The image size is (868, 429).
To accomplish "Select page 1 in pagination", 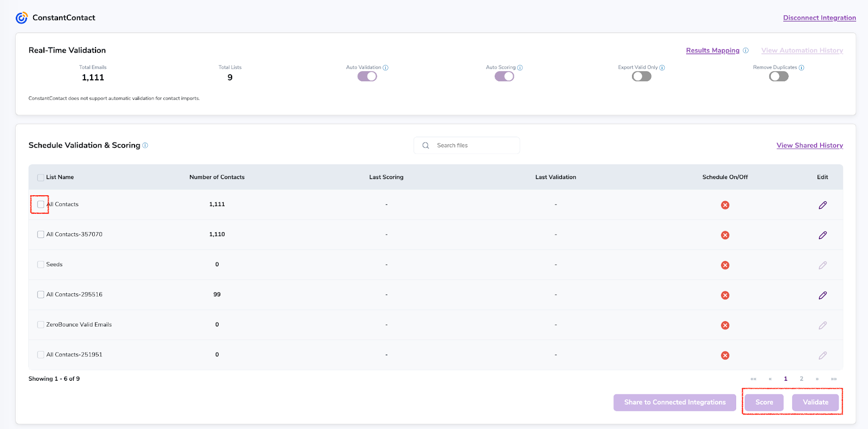I will [786, 379].
